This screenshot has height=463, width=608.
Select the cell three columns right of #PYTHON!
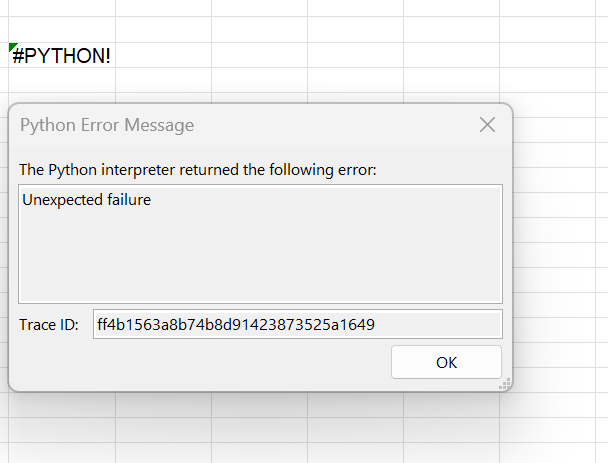coord(355,56)
